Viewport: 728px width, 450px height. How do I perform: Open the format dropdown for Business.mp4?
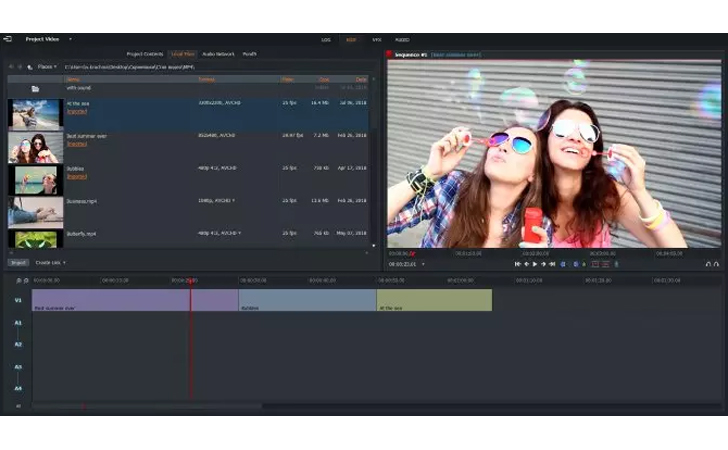pos(233,201)
